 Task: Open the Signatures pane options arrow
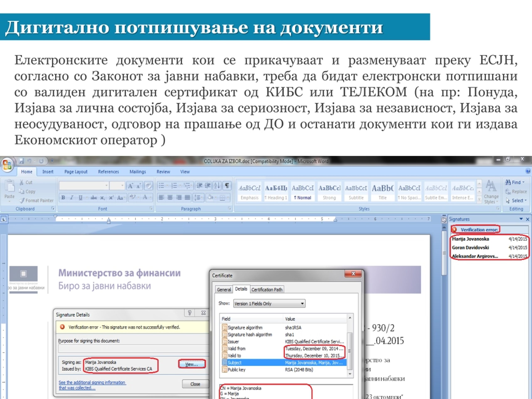(x=521, y=219)
